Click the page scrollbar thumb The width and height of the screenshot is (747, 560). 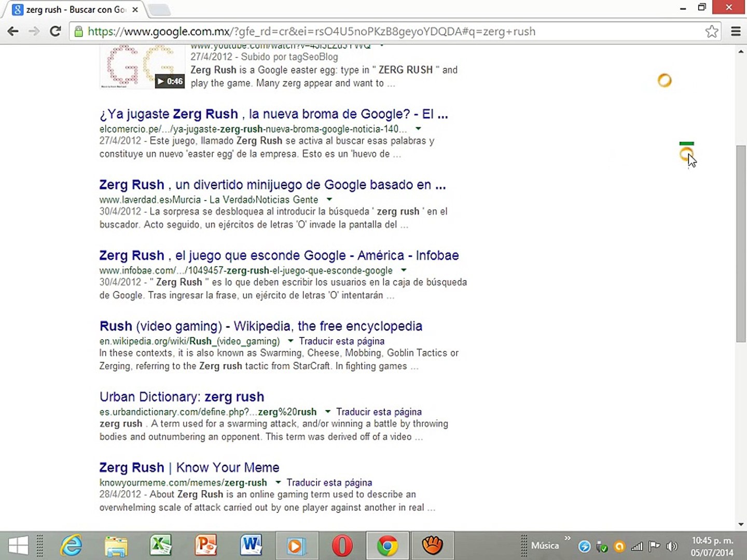pyautogui.click(x=741, y=244)
